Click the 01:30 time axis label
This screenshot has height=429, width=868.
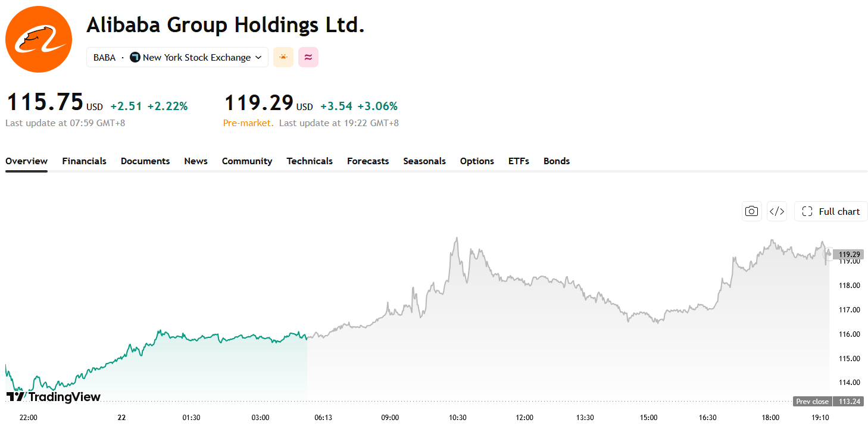click(x=191, y=418)
